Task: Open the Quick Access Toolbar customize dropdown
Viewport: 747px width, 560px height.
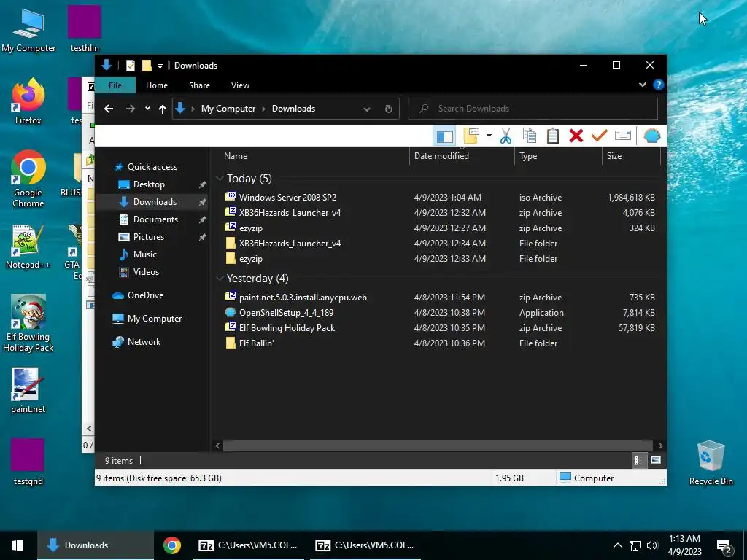Action: (x=160, y=66)
